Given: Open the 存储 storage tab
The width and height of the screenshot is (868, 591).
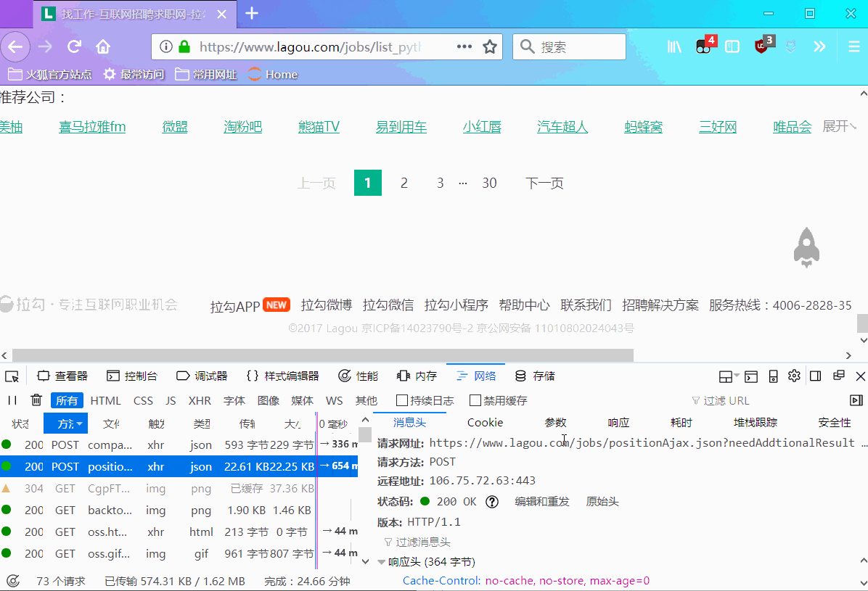Looking at the screenshot, I should coord(536,376).
